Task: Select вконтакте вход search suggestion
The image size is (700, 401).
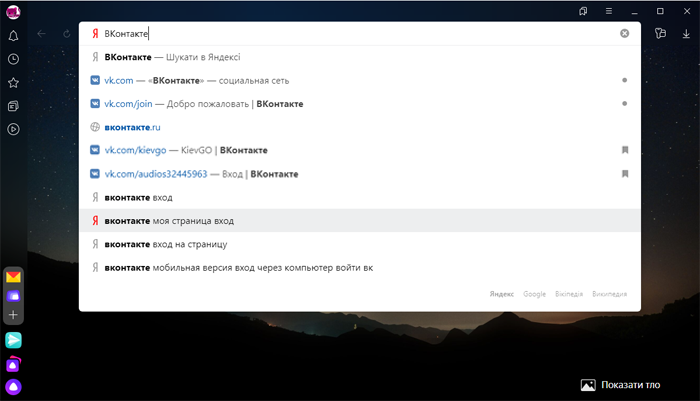Action: tap(360, 197)
